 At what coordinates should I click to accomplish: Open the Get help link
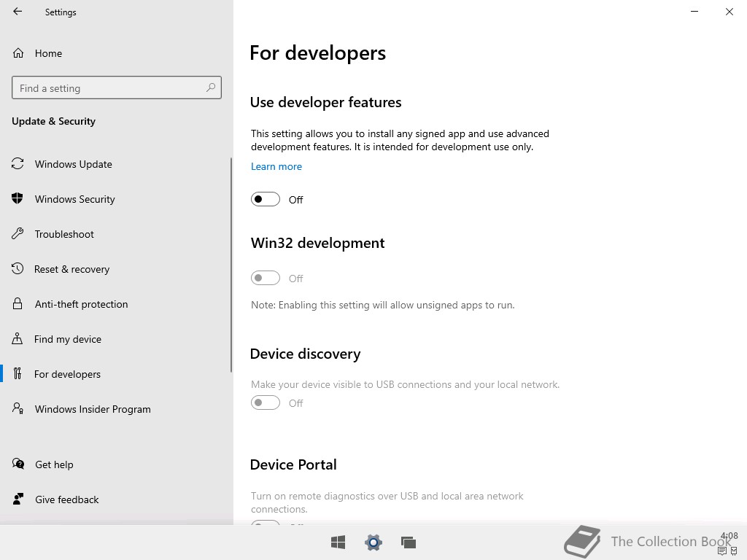pos(54,464)
